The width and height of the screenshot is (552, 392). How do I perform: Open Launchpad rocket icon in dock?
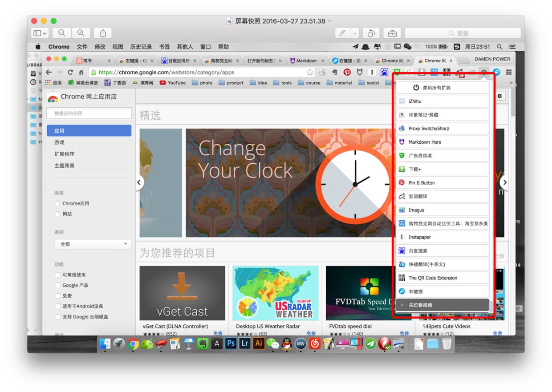[119, 344]
